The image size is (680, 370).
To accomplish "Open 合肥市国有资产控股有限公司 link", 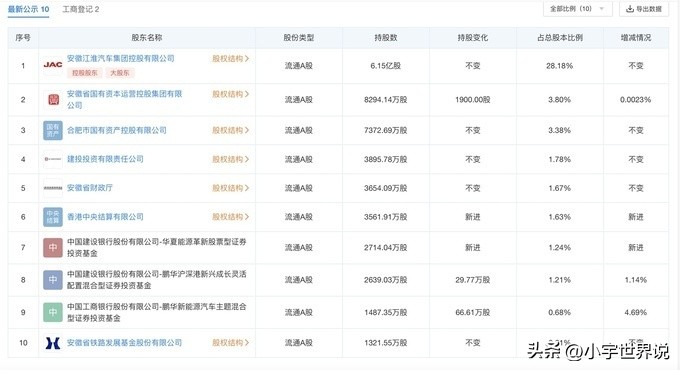I will pyautogui.click(x=117, y=130).
